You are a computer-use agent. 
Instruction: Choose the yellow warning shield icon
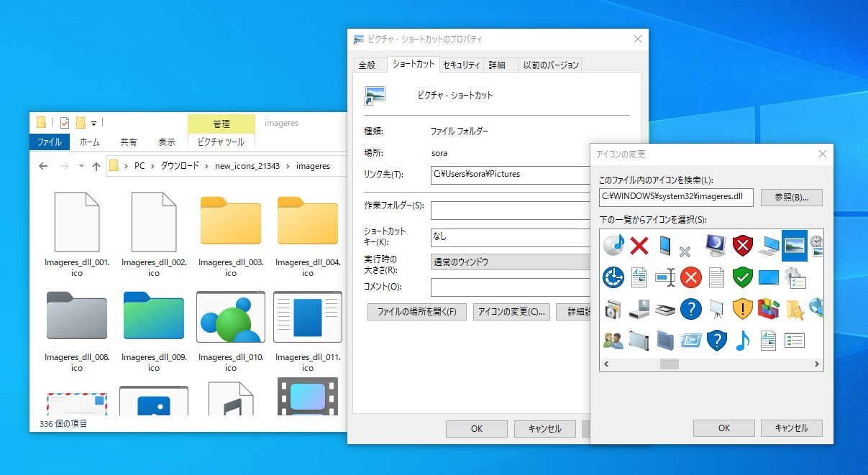coord(742,308)
